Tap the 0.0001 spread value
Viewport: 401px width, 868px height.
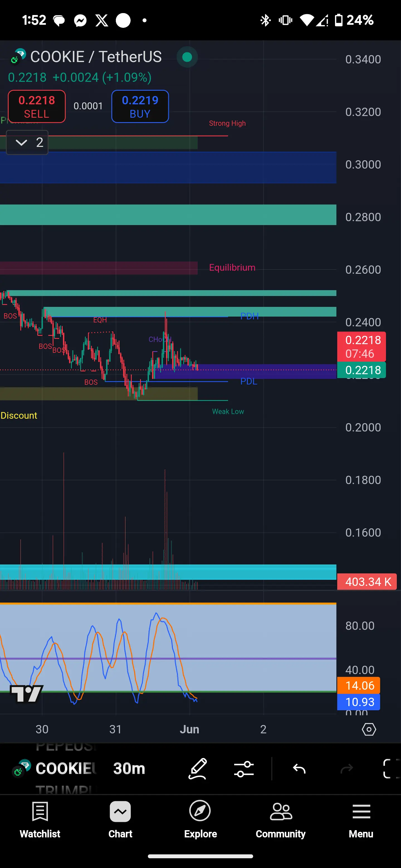(88, 106)
